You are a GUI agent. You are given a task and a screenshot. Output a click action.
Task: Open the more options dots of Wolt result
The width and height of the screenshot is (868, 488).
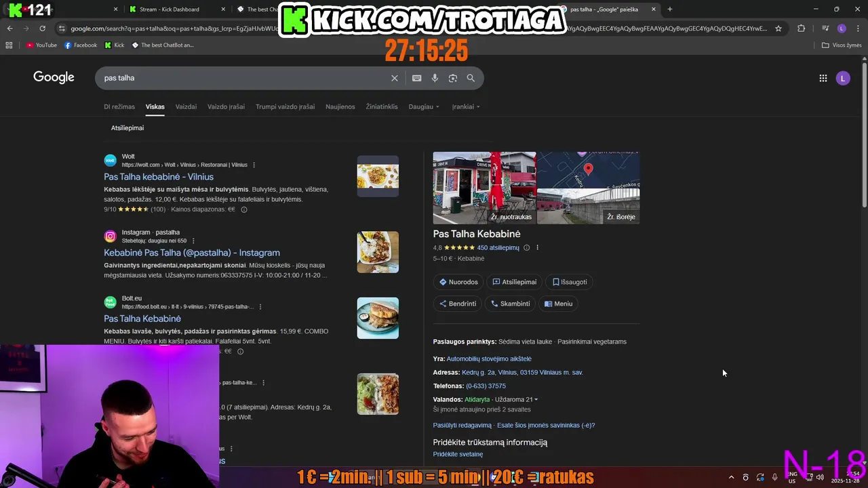coord(254,165)
